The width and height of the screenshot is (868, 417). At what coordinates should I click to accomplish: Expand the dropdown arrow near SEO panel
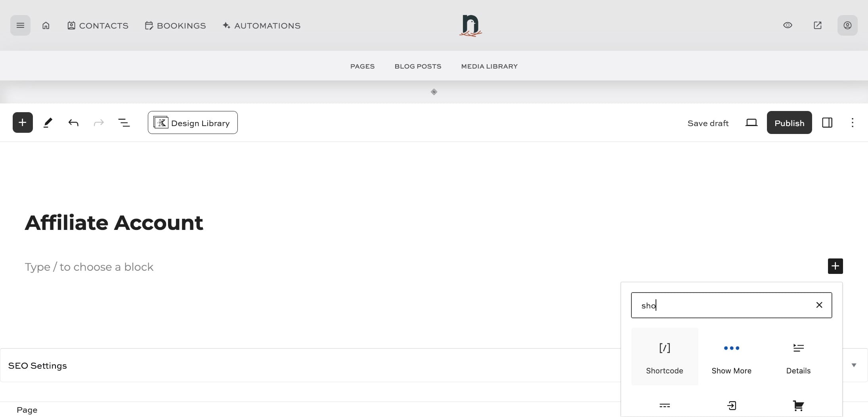pos(854,365)
